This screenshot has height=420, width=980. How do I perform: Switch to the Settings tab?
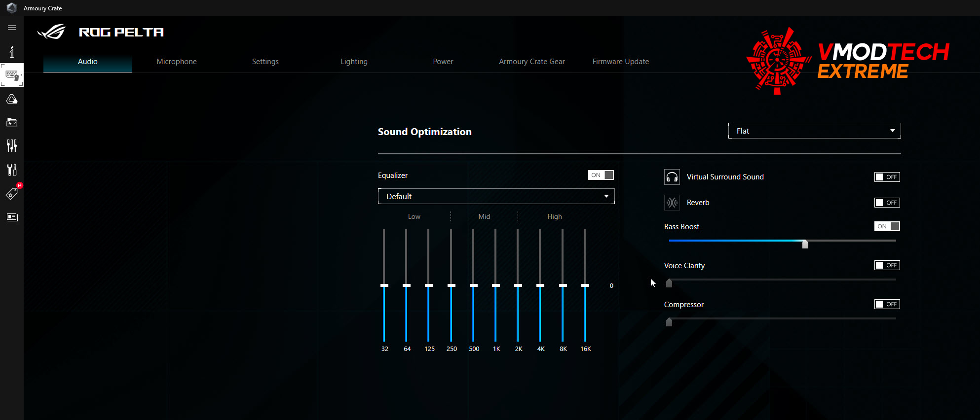pyautogui.click(x=265, y=62)
